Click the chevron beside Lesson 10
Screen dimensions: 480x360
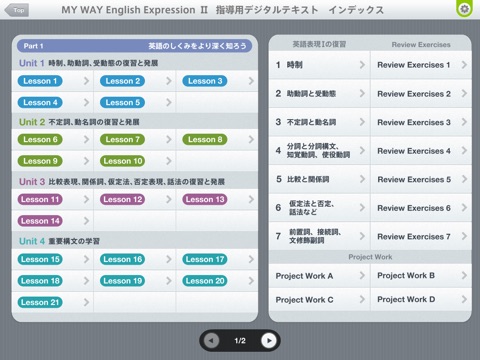[x=169, y=161]
